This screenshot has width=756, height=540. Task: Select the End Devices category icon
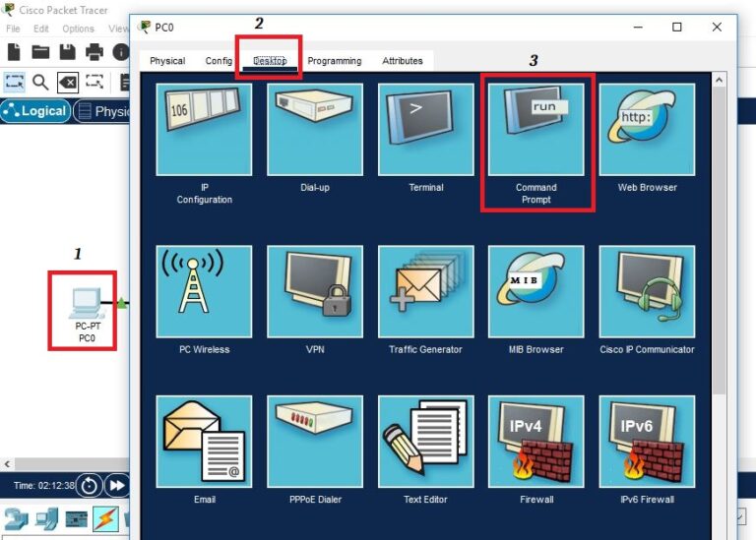click(x=46, y=519)
